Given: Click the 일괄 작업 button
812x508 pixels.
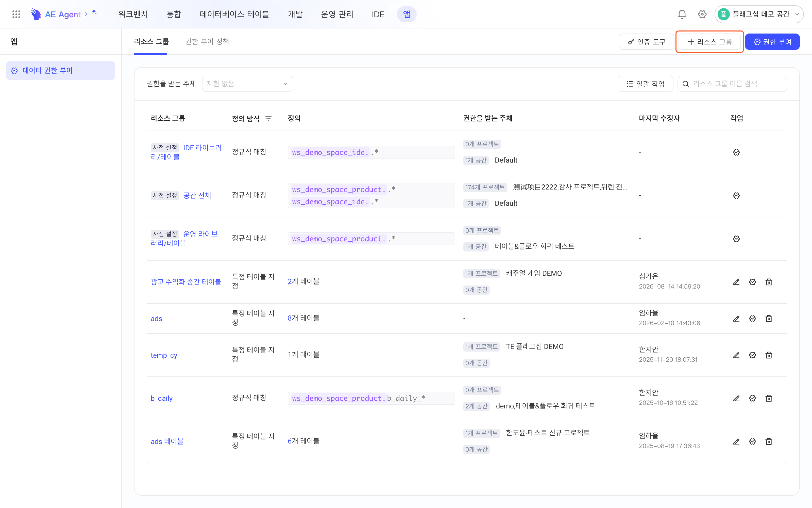Looking at the screenshot, I should click(x=645, y=84).
